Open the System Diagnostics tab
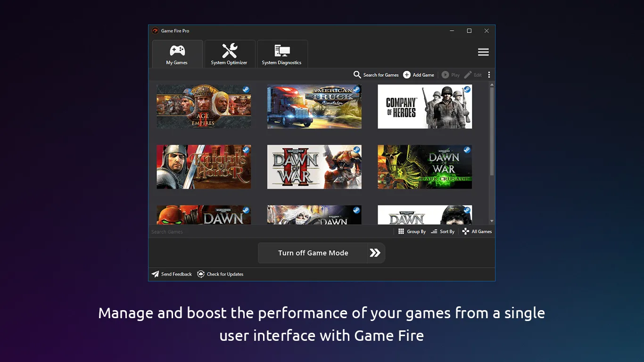This screenshot has width=644, height=362. click(x=282, y=54)
